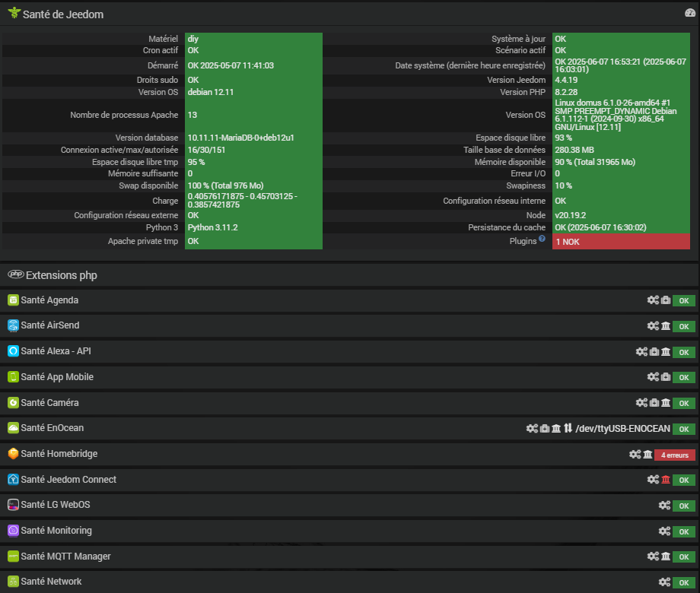Image resolution: width=700 pixels, height=593 pixels.
Task: Select the Jeedom version value 4.4.19
Action: [x=566, y=80]
